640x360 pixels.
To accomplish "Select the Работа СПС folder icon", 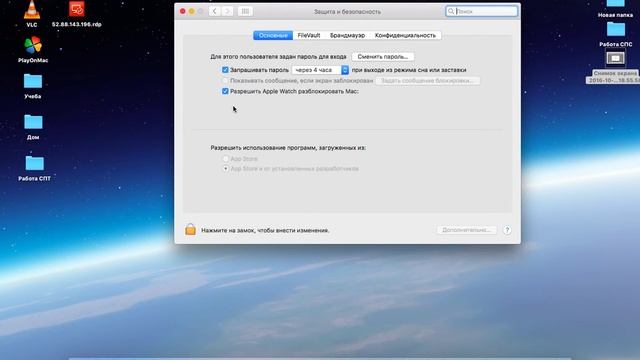I will [x=616, y=29].
